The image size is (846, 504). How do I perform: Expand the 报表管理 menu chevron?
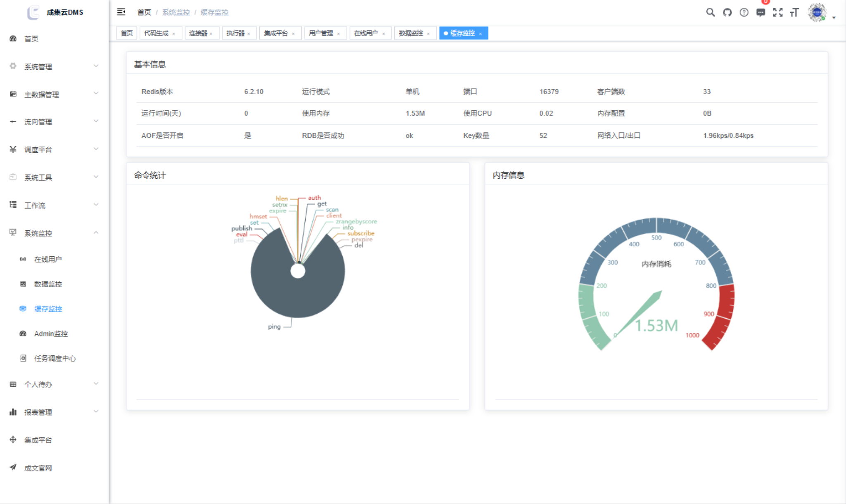(96, 412)
